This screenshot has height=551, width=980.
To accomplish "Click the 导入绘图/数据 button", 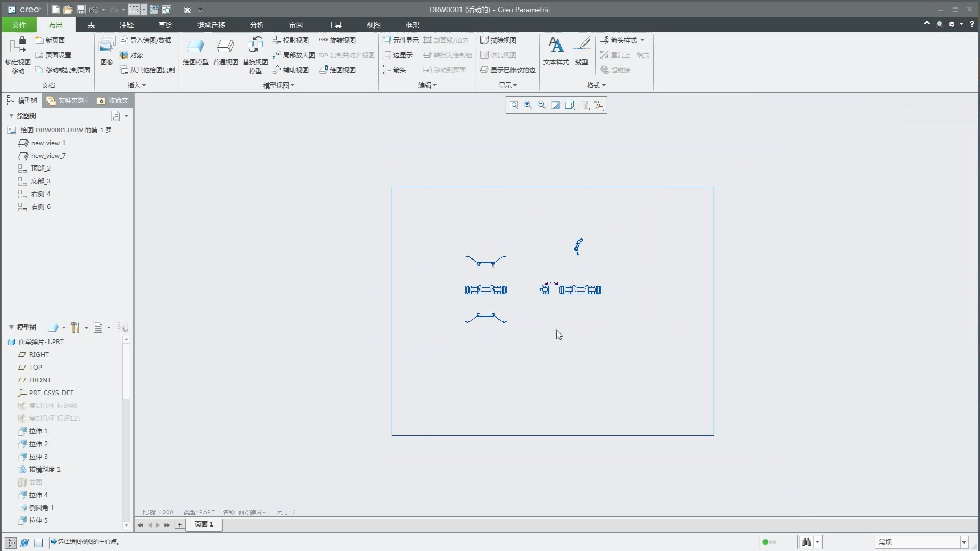I will [146, 40].
